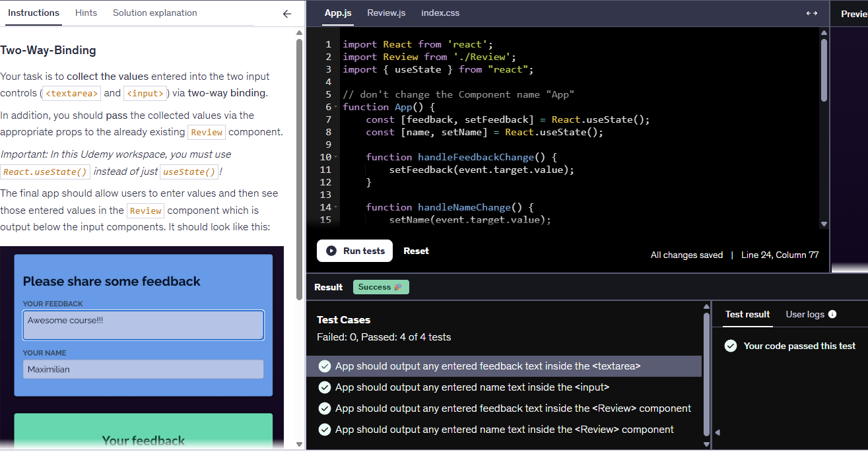This screenshot has height=452, width=868.
Task: Click the small triangle that collapses the test result pane
Action: [x=718, y=433]
